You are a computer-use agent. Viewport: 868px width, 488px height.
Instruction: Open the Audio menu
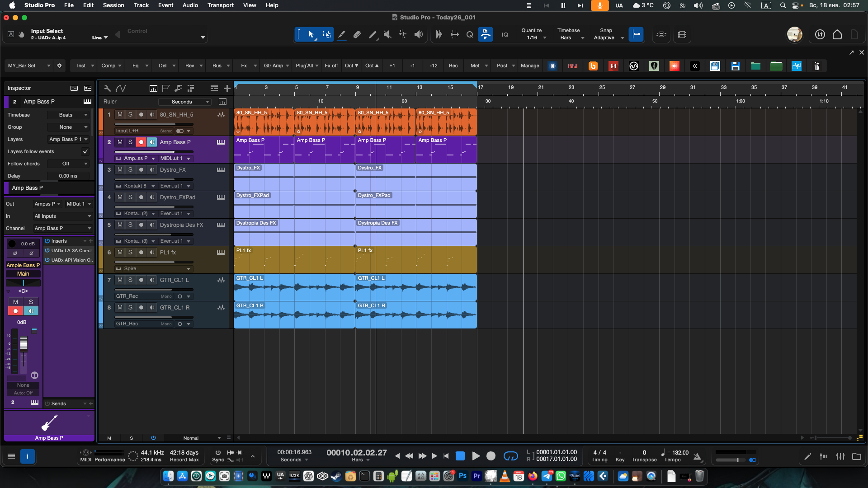pos(190,5)
